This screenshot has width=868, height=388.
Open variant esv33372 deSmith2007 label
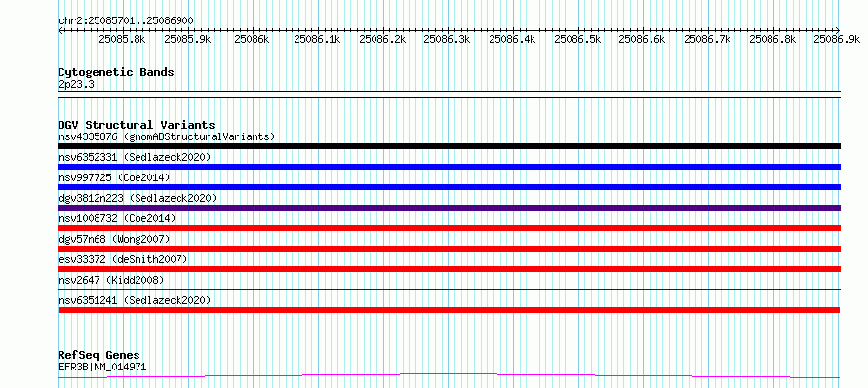tap(123, 259)
